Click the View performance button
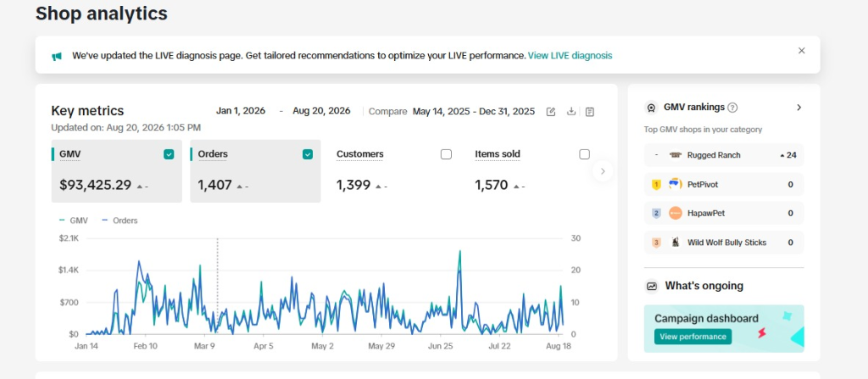 693,337
